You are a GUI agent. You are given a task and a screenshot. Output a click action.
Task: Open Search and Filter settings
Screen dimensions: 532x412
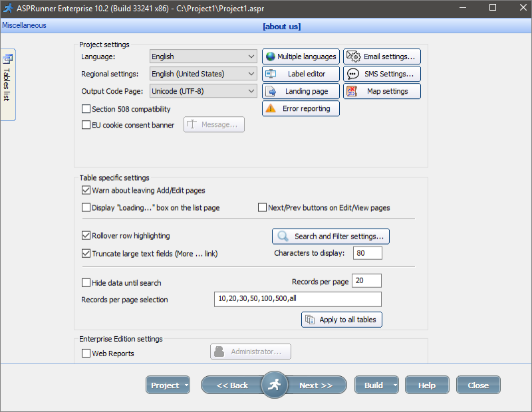click(331, 236)
